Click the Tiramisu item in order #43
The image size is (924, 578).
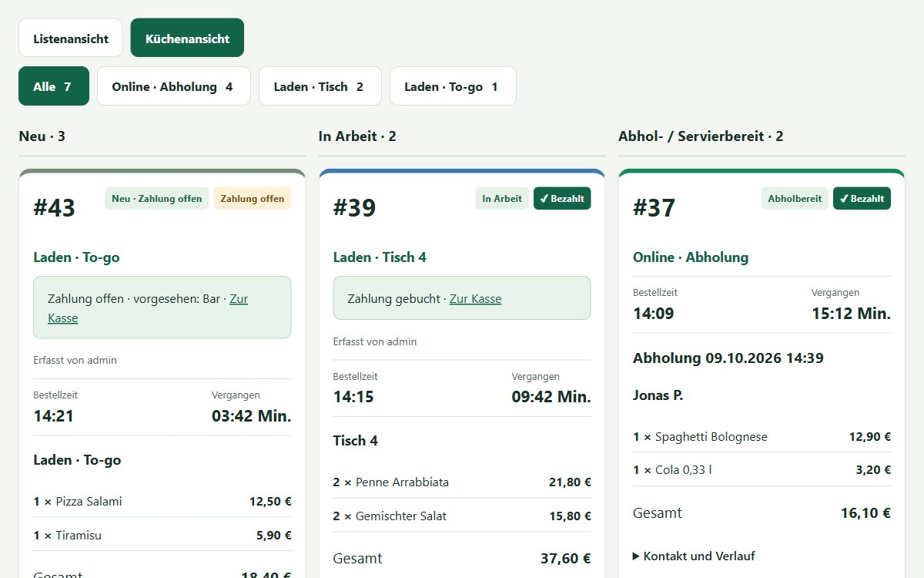[x=162, y=535]
